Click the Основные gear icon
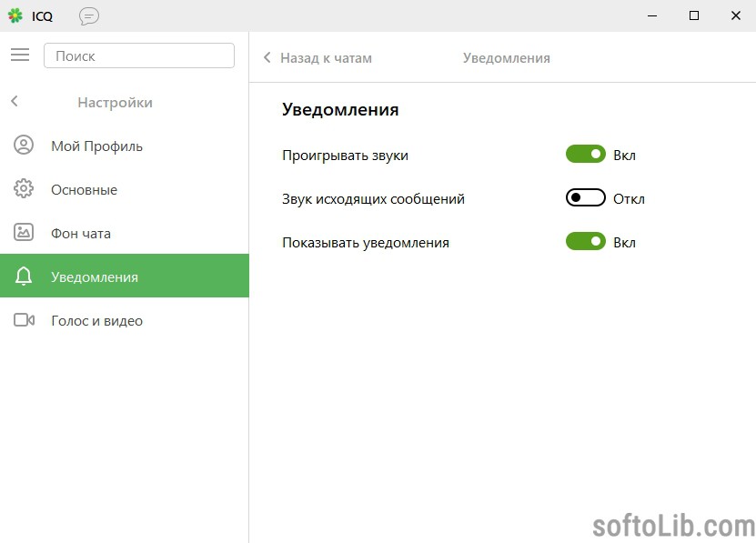 pyautogui.click(x=24, y=188)
